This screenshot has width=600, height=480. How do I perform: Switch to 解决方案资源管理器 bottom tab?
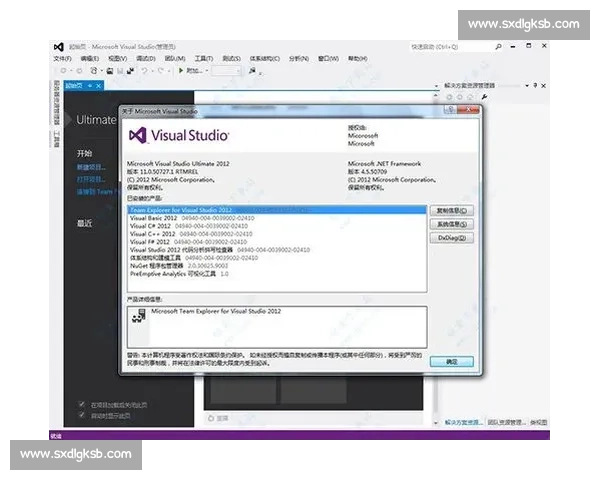[x=463, y=422]
